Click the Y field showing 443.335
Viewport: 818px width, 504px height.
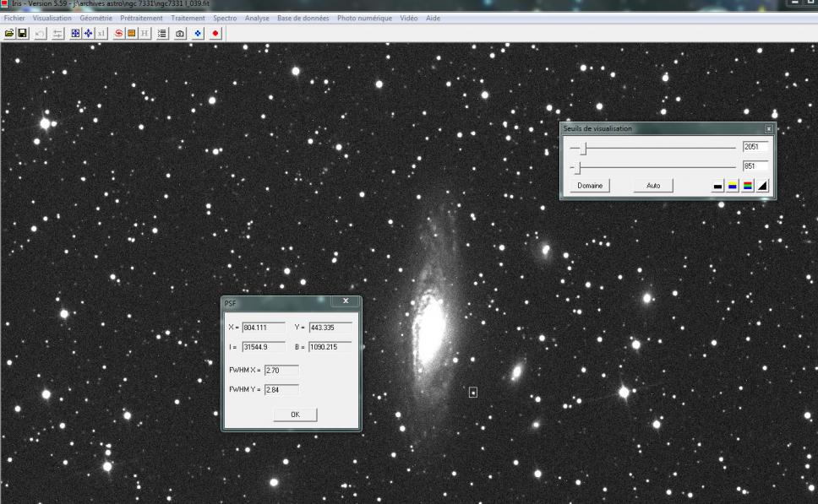click(x=330, y=328)
